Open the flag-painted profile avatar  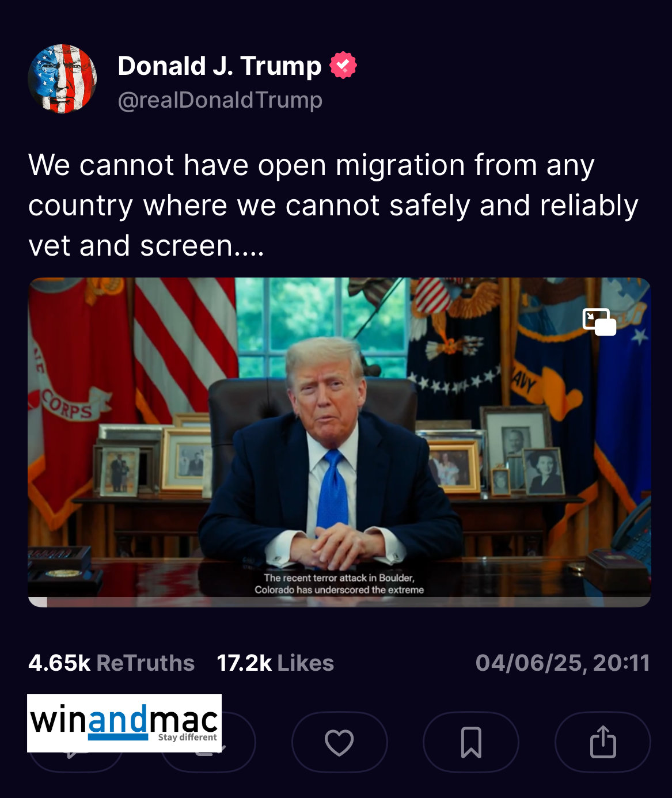point(62,79)
